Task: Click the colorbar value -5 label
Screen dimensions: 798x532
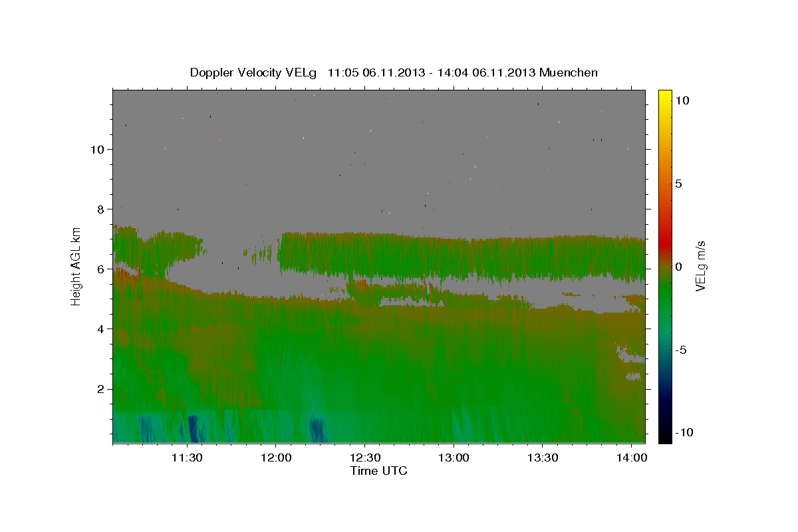Action: (681, 350)
